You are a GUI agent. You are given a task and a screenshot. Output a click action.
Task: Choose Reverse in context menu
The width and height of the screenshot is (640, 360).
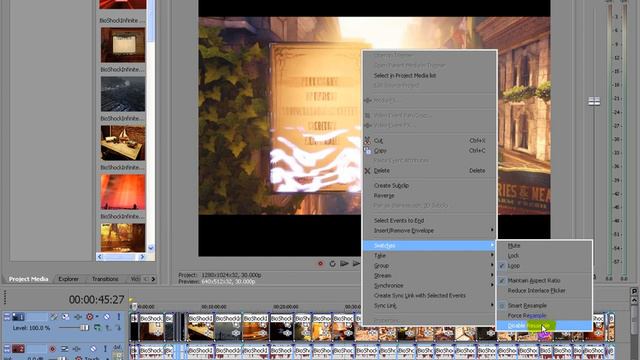(x=429, y=196)
